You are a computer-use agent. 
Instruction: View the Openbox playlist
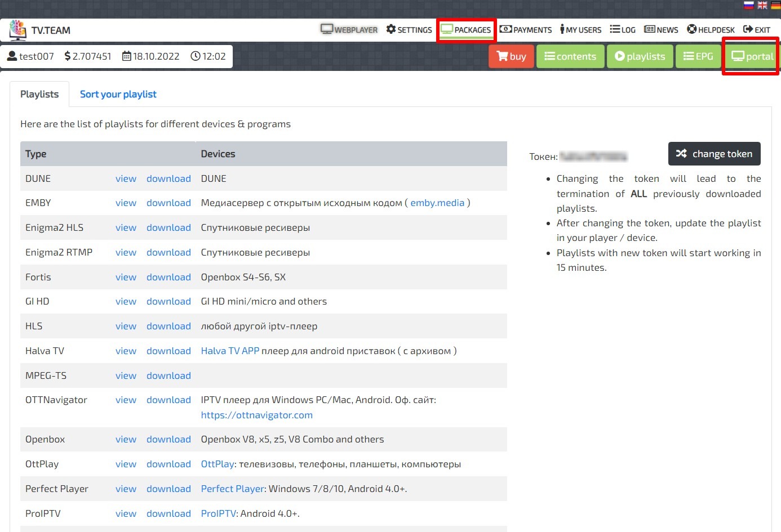126,439
